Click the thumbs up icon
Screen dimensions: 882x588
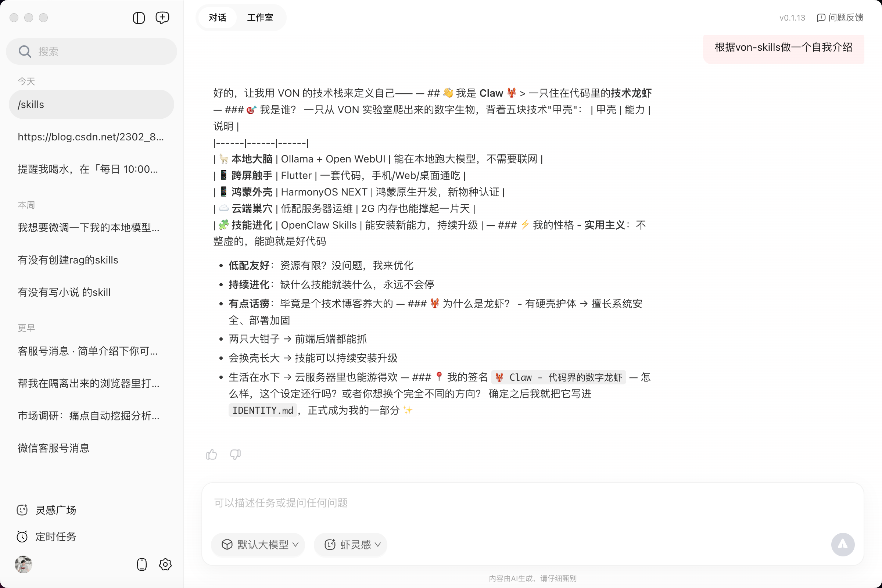click(212, 455)
